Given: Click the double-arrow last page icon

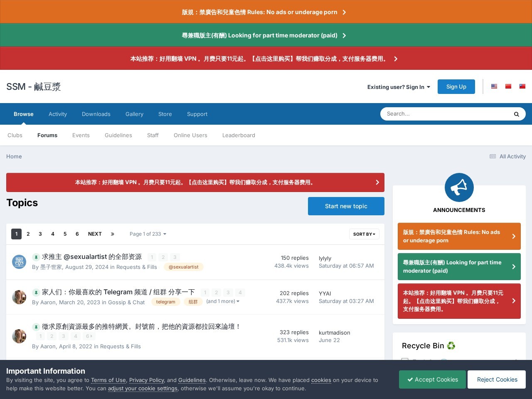Looking at the screenshot, I should click(112, 234).
